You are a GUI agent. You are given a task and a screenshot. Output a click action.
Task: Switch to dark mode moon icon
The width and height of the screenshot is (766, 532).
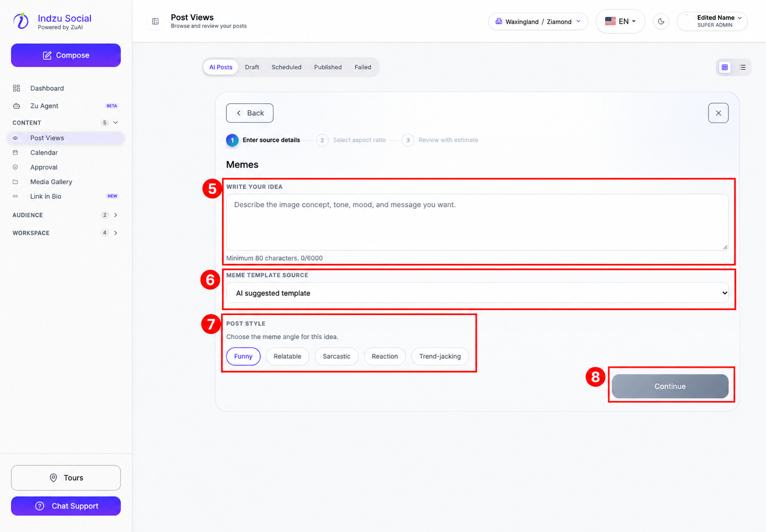click(x=661, y=21)
